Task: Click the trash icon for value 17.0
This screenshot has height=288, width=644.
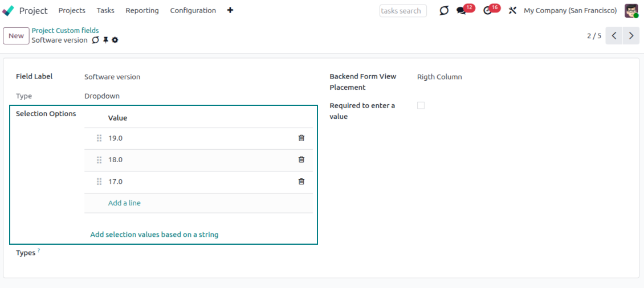Action: pyautogui.click(x=301, y=182)
